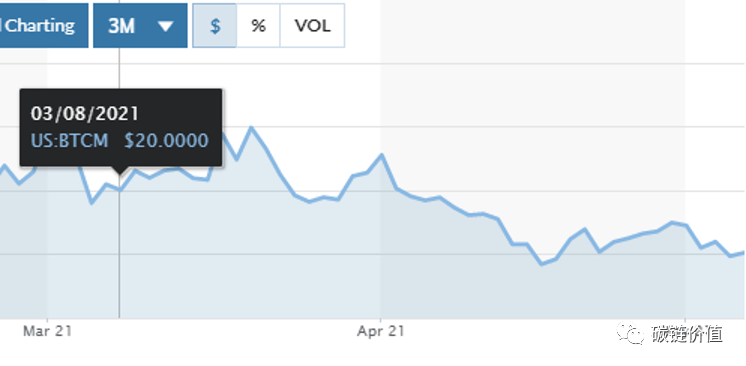
Task: Open the 3M time range dropdown
Action: coord(140,26)
